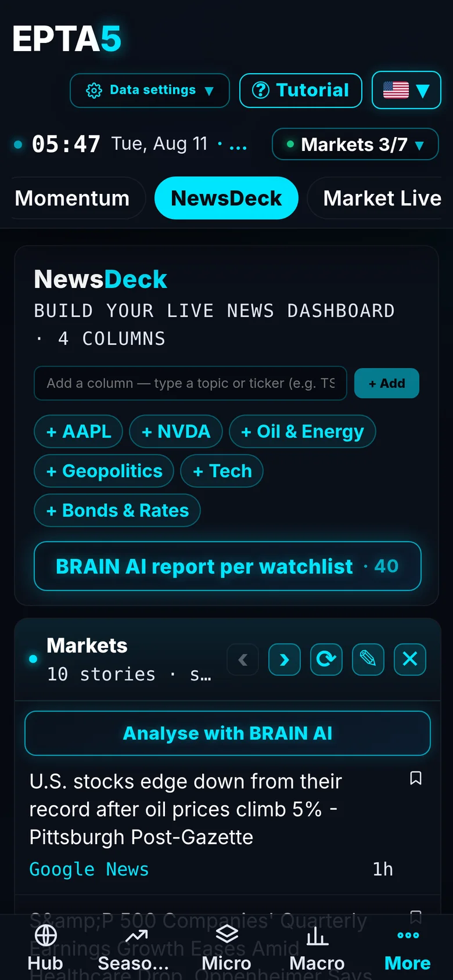Add the Tech column chip
The width and height of the screenshot is (453, 980).
point(222,471)
